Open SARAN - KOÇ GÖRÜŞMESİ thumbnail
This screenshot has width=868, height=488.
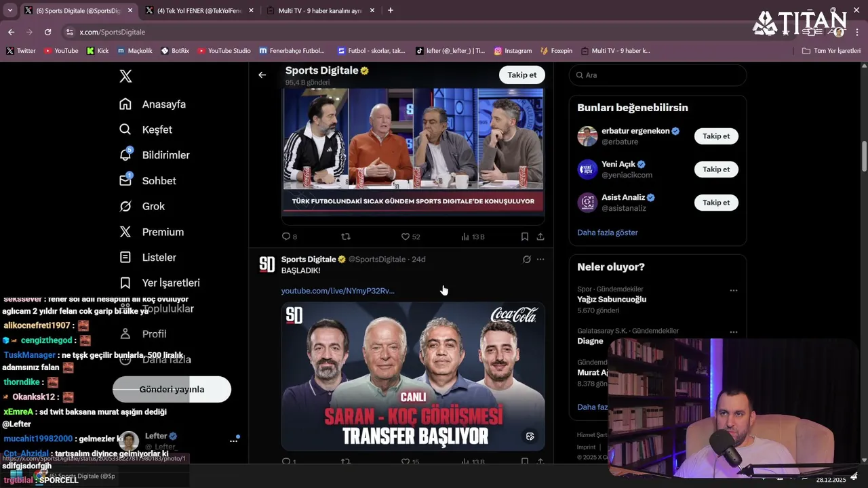tap(413, 376)
